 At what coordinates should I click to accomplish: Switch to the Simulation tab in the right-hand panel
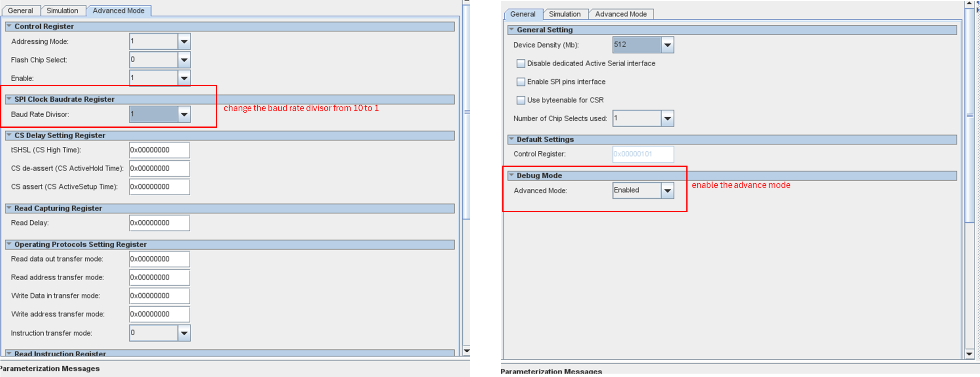click(x=565, y=14)
